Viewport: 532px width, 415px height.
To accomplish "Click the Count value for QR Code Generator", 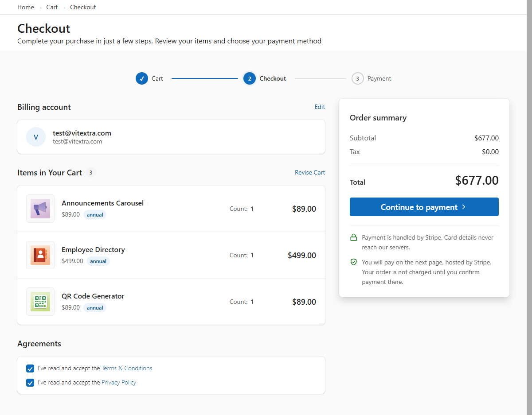I will pos(252,302).
